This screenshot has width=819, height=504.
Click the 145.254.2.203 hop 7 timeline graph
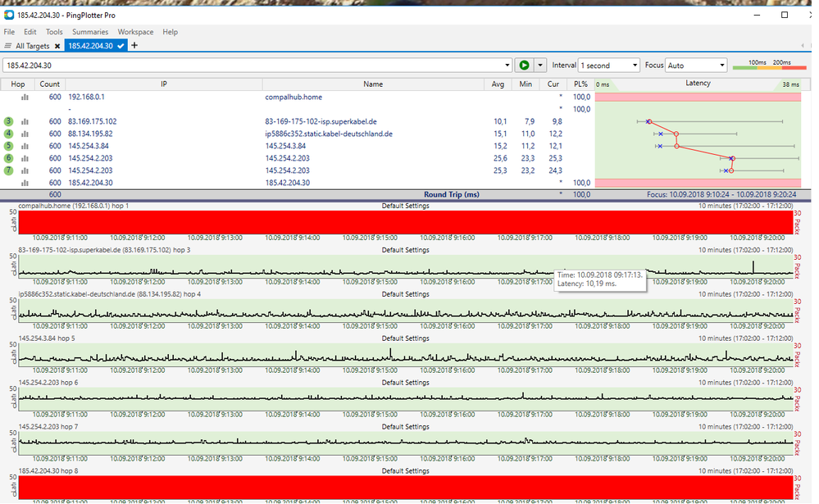coord(406,443)
